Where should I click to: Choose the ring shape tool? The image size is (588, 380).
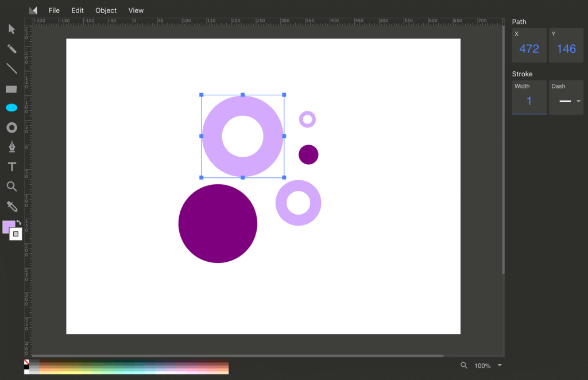click(11, 127)
